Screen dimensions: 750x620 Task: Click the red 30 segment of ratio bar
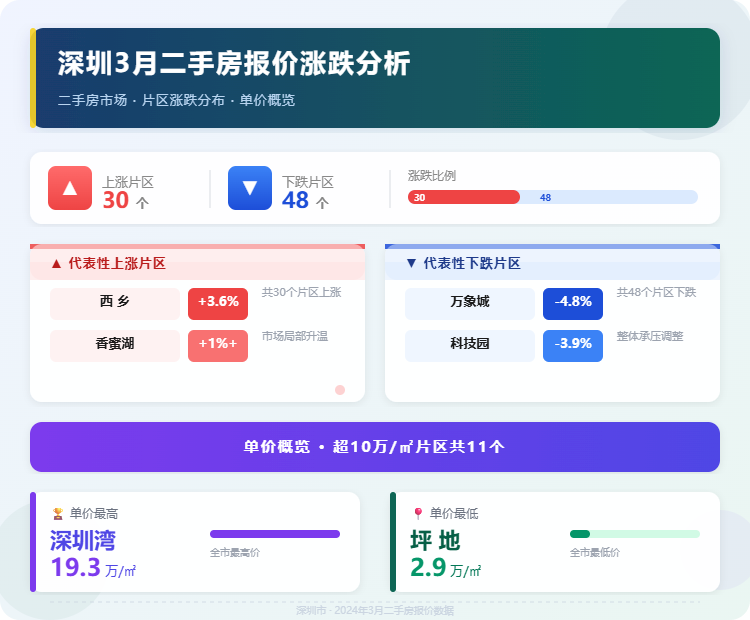coord(463,197)
